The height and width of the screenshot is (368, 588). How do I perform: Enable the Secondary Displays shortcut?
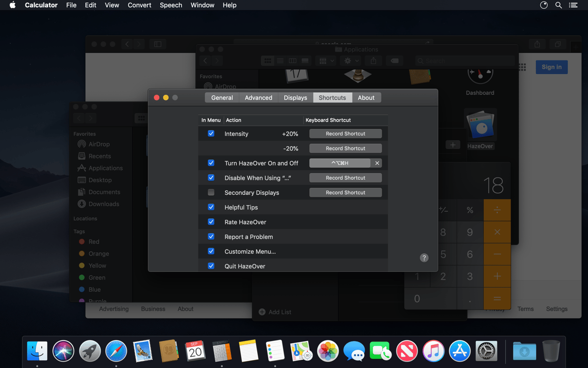(x=211, y=192)
